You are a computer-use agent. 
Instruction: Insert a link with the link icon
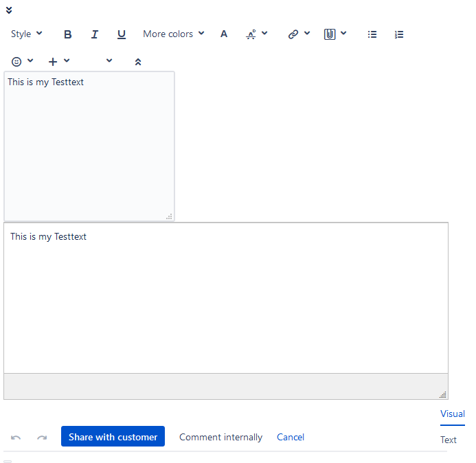(293, 34)
